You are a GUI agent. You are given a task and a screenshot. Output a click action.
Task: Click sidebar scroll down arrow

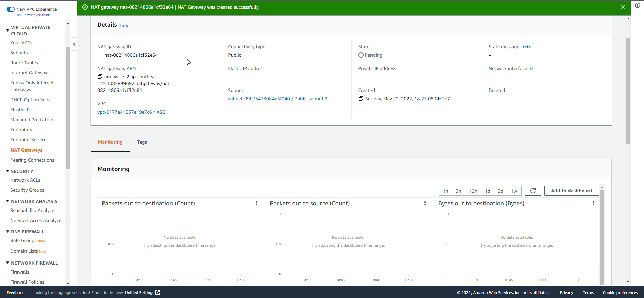point(68,283)
